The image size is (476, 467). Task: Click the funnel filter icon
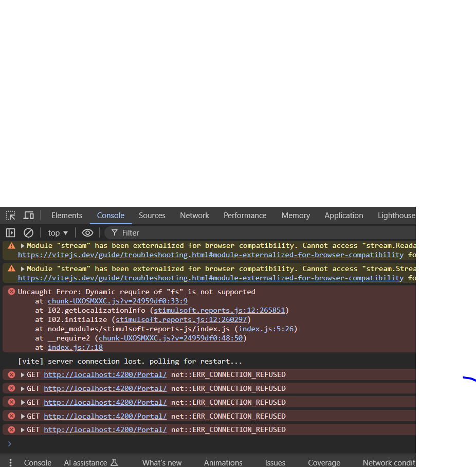[x=115, y=233]
